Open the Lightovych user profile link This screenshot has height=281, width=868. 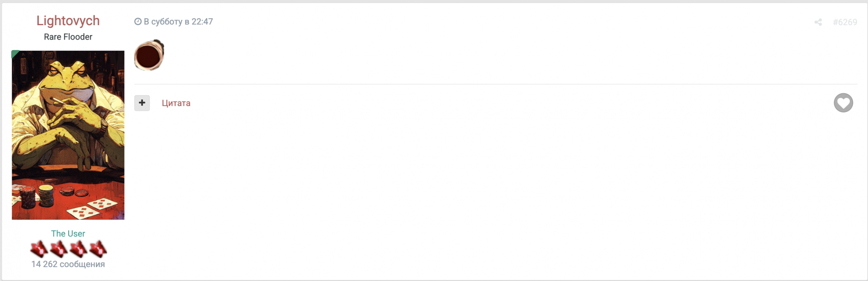(x=68, y=21)
